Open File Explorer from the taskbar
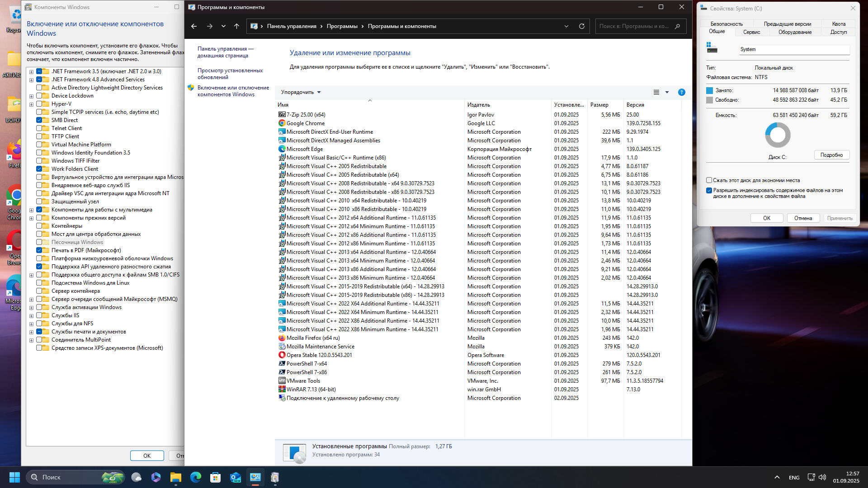868x488 pixels. pyautogui.click(x=175, y=477)
